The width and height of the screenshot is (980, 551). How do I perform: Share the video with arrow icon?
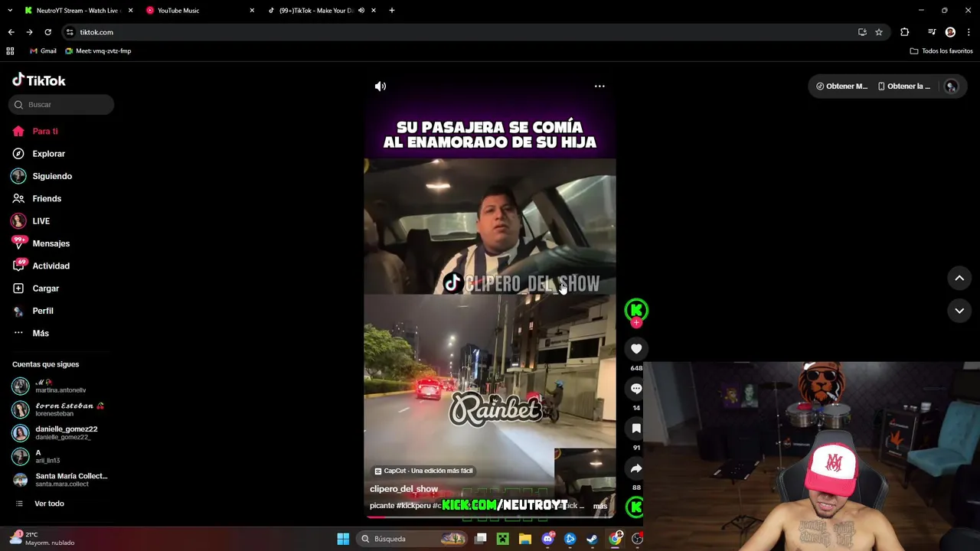point(636,468)
